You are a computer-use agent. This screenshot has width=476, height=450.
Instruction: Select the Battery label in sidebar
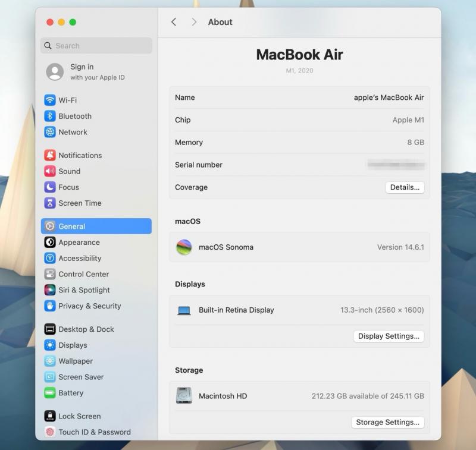point(71,393)
